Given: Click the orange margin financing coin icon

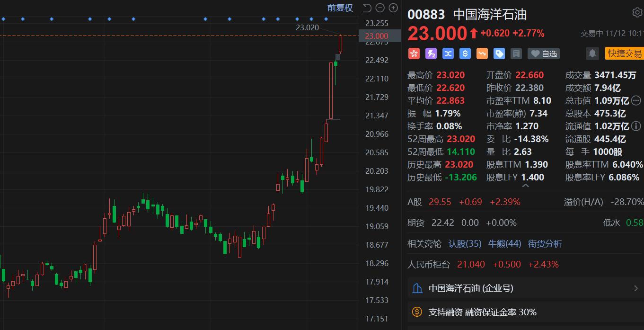Looking at the screenshot, I should pos(417,312).
